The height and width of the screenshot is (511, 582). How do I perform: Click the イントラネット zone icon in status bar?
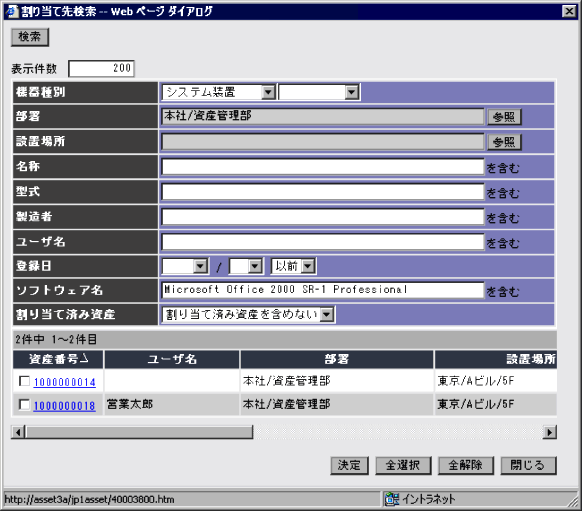pos(392,499)
